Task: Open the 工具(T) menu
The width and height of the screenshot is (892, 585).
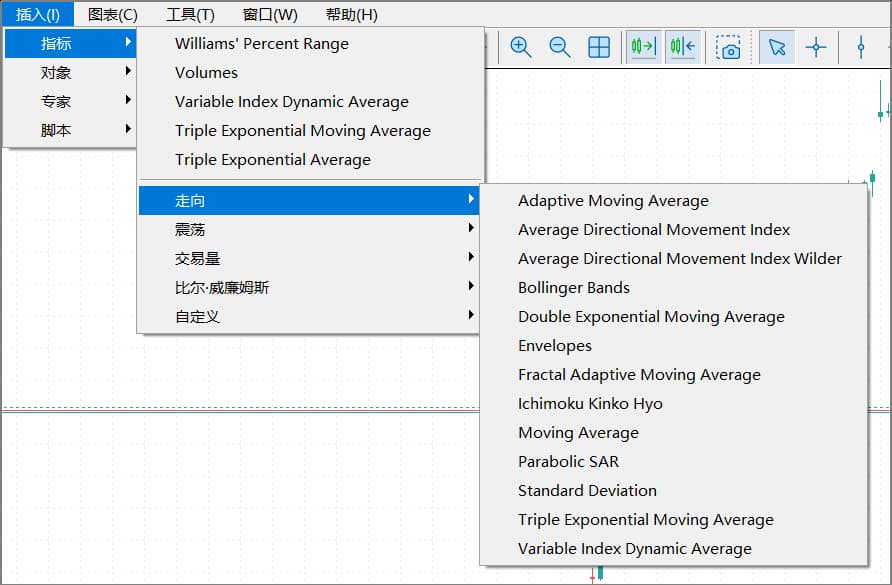Action: pyautogui.click(x=190, y=14)
